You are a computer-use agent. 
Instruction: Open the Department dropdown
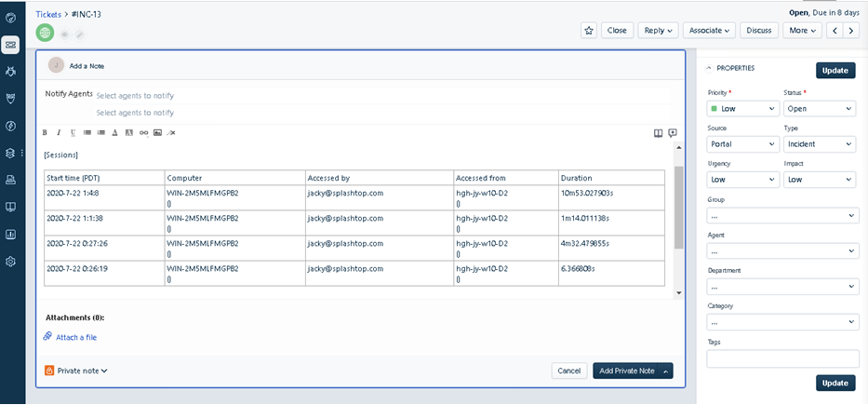pos(782,287)
